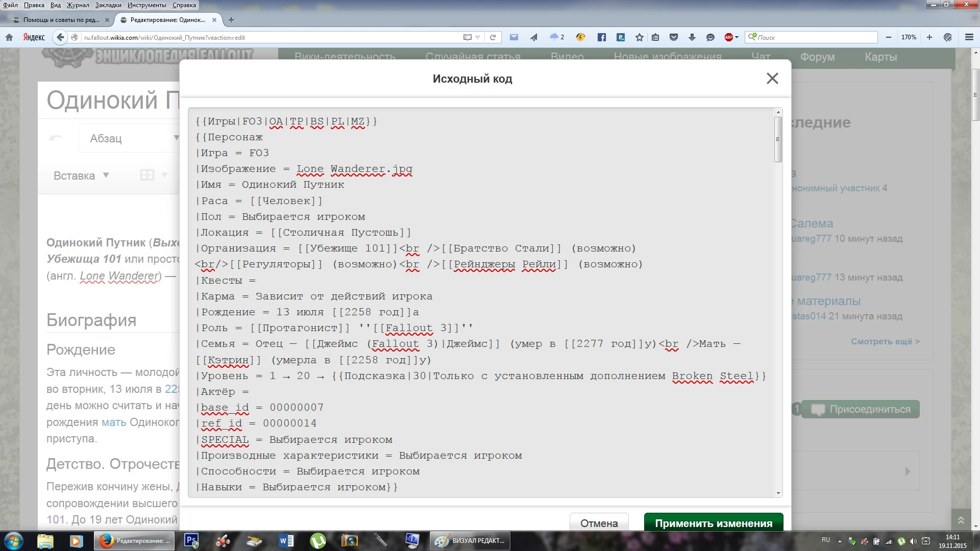
Task: Open the downloads arrow icon
Action: 692,37
